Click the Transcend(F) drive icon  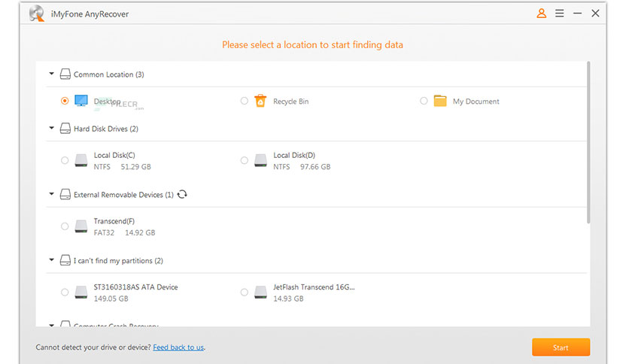[81, 226]
